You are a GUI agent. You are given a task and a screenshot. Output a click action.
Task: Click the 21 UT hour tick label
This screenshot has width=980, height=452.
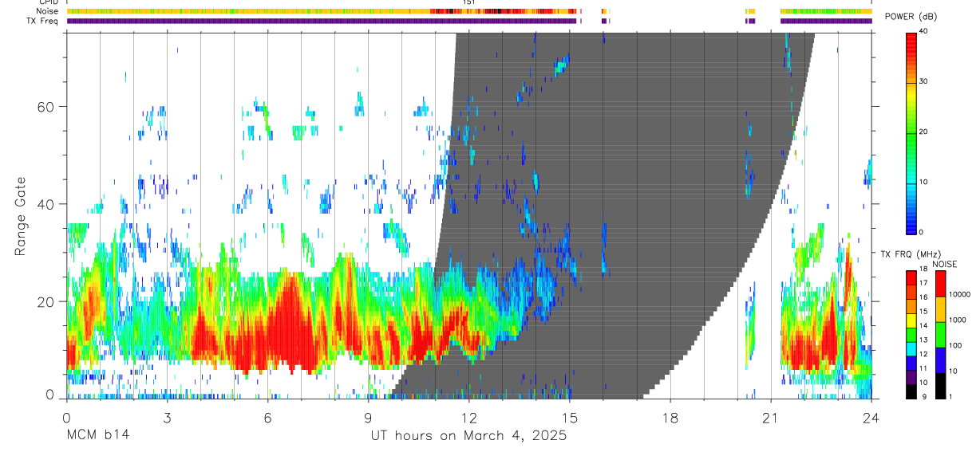click(771, 417)
